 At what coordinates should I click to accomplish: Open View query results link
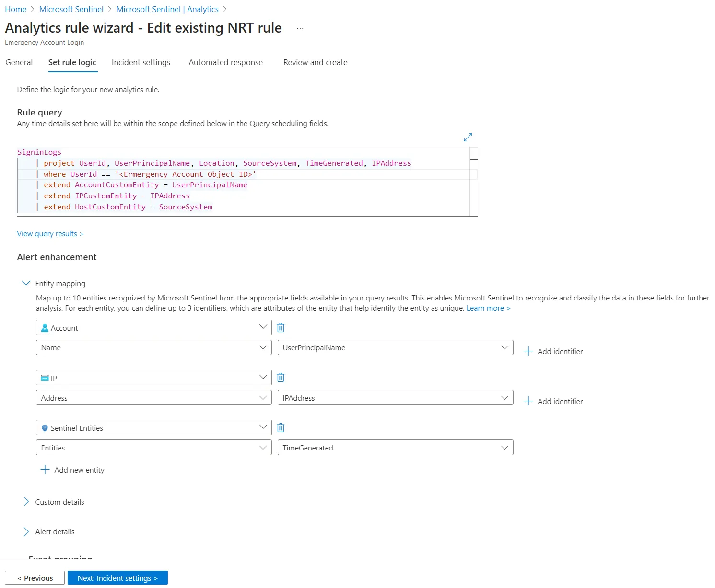click(x=50, y=234)
